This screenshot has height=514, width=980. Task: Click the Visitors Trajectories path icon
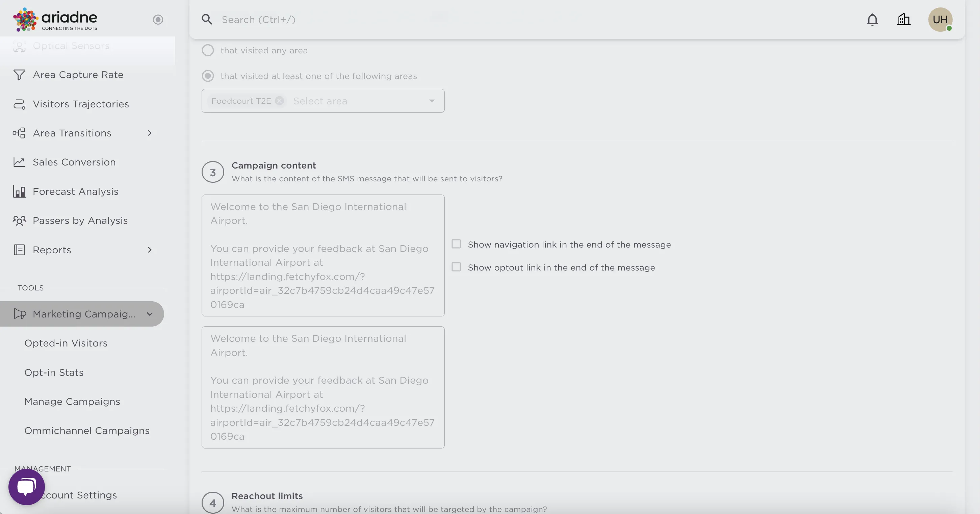coord(19,104)
